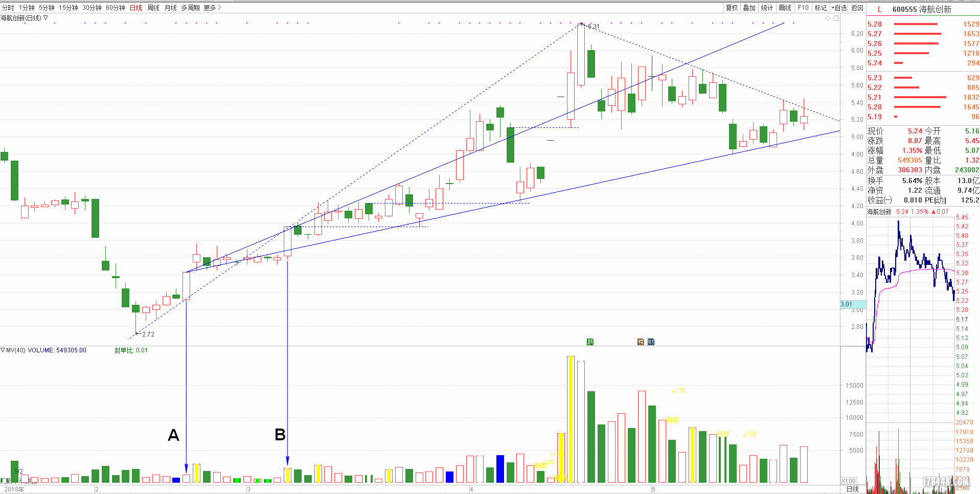Click the X100 volume scale label
This screenshot has height=494, width=980.
849,481
